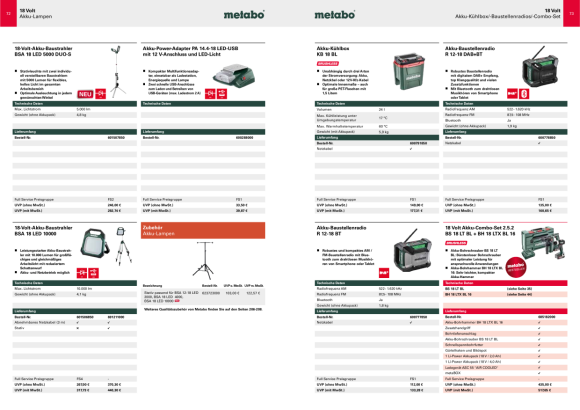Click the Weiteres Qualitätszubehör von Metabo footnote
This screenshot has width=580, height=410.
203,309
